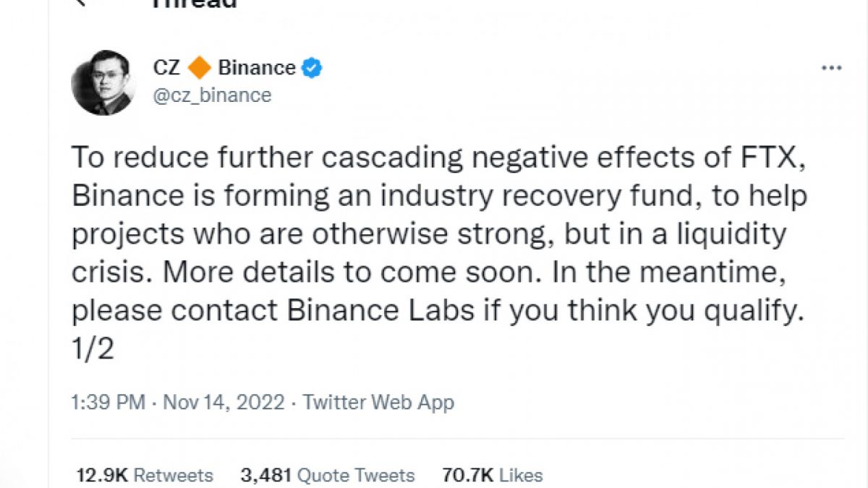Open CZ's profile avatar photo
Viewport: 868px width, 488px height.
[x=102, y=83]
